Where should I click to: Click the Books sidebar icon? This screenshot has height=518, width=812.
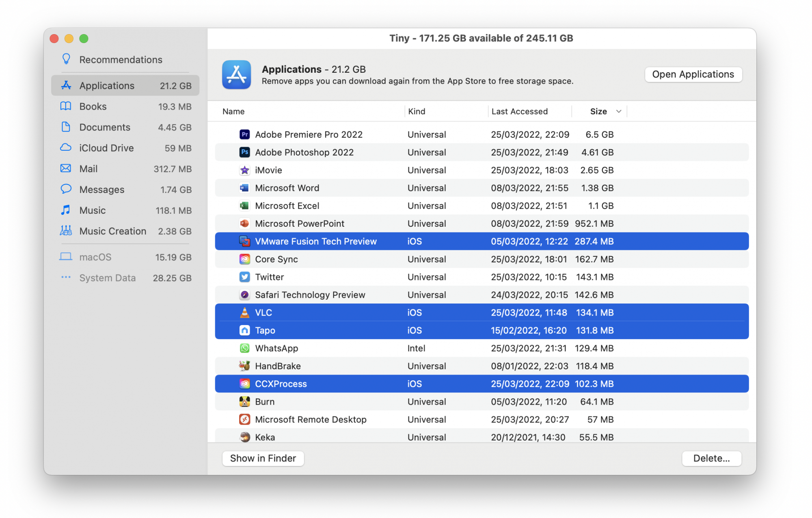click(x=66, y=106)
